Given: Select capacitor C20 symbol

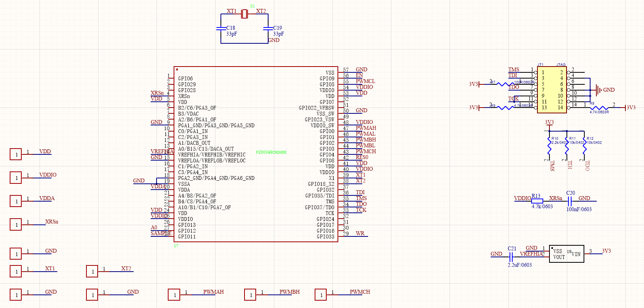Looking at the screenshot, I should point(570,201).
